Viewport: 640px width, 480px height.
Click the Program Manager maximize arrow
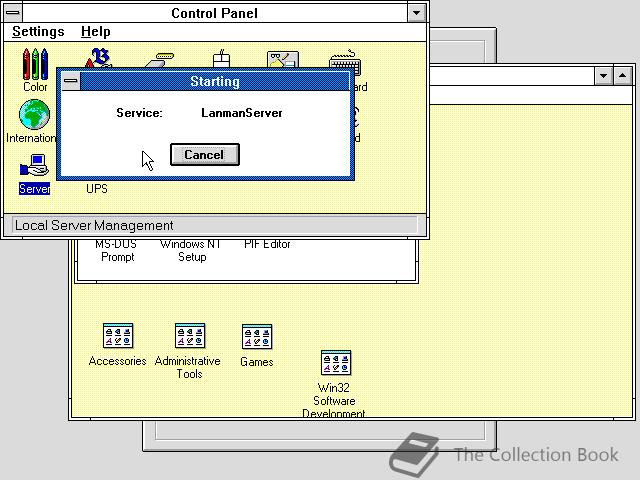[x=622, y=76]
